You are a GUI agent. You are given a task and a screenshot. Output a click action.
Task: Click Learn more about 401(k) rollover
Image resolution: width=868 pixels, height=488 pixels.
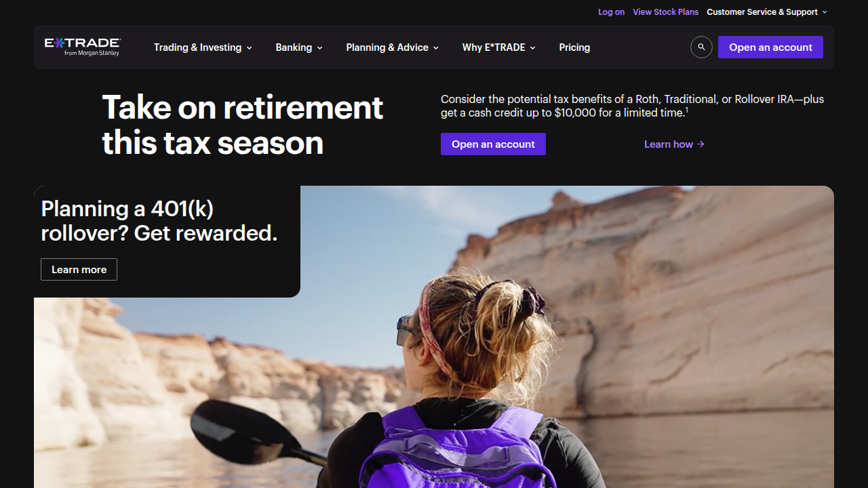(x=79, y=270)
